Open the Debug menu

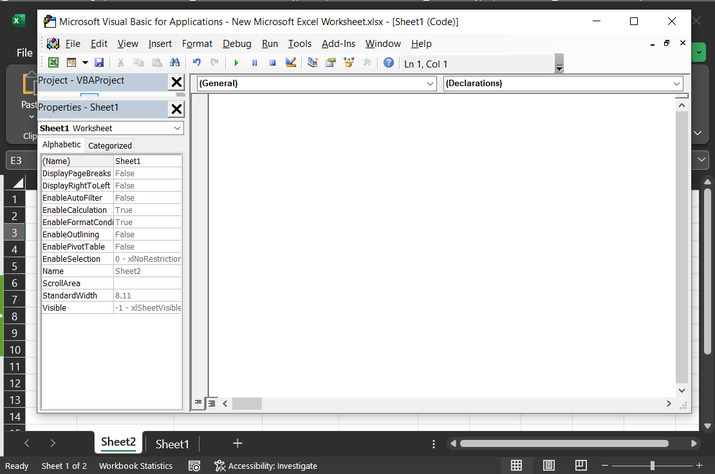pos(237,44)
